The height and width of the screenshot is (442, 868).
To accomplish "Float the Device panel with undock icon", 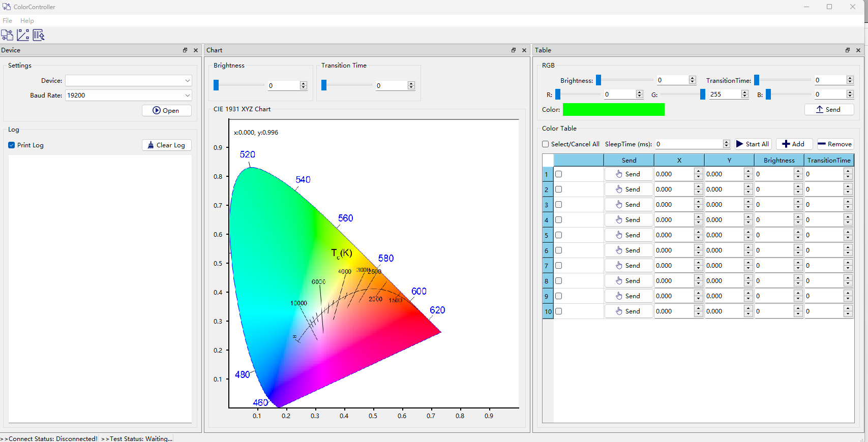I will coord(185,50).
